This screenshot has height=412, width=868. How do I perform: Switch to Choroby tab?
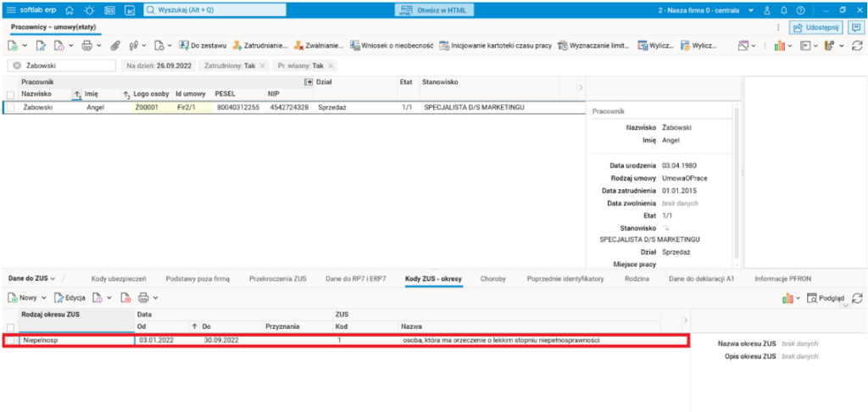(493, 279)
